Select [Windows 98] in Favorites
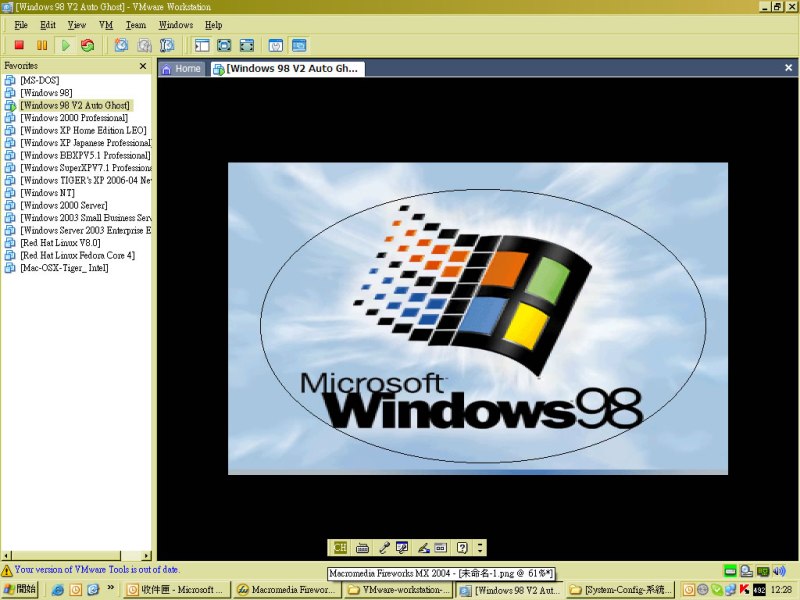This screenshot has width=800, height=600. (46, 93)
